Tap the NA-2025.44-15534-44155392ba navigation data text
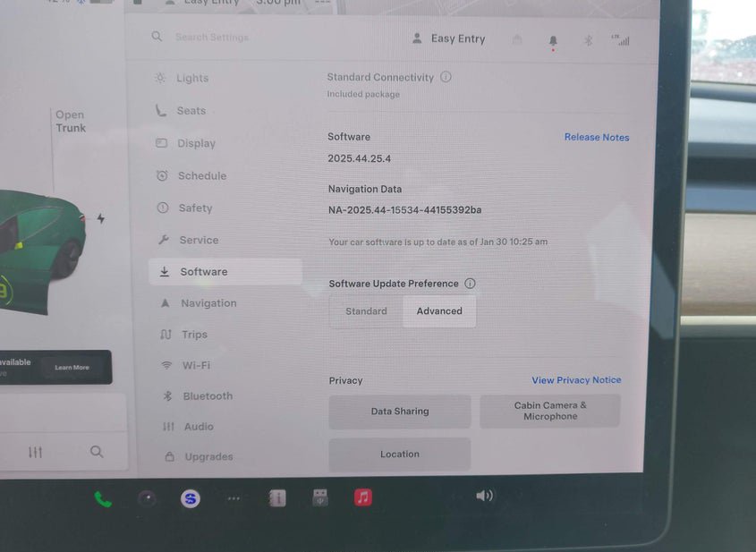This screenshot has width=756, height=552. tap(405, 210)
